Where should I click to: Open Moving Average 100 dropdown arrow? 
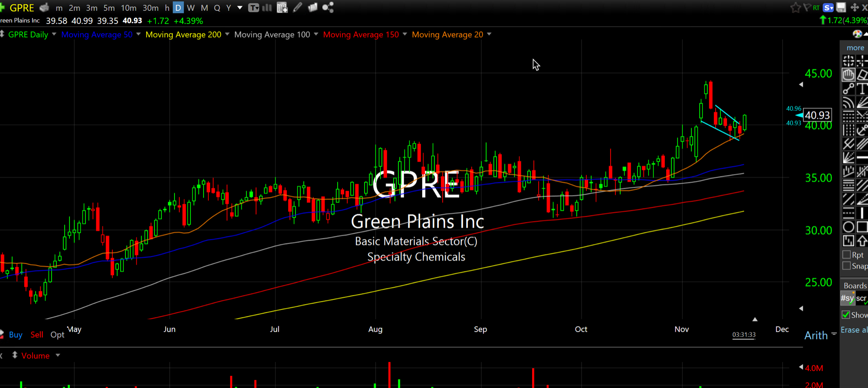pyautogui.click(x=316, y=34)
